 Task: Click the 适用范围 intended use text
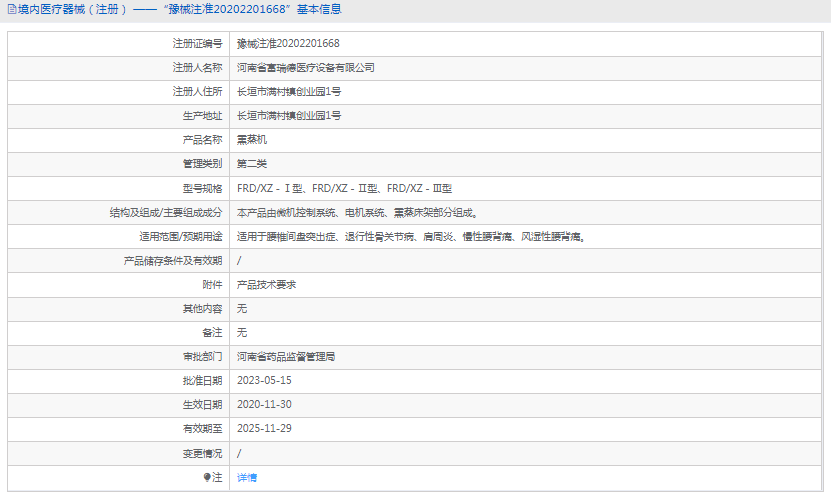point(412,236)
